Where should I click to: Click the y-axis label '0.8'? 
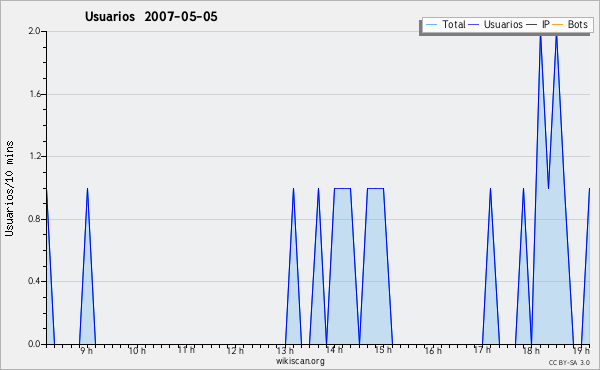tap(34, 219)
